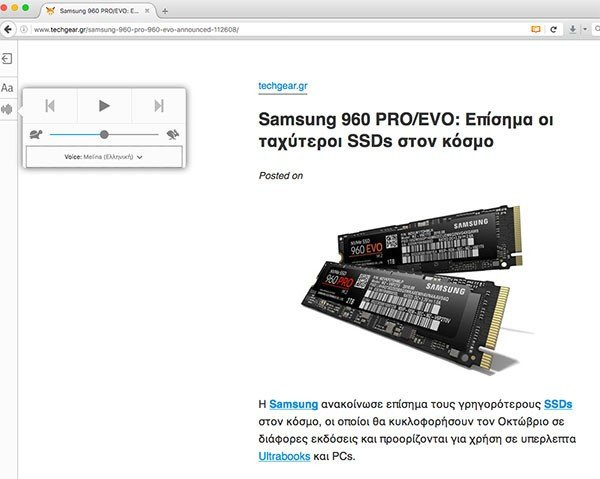The width and height of the screenshot is (600, 479).
Task: Select the Samsung 960 PRO/EVO tab
Action: coord(98,11)
